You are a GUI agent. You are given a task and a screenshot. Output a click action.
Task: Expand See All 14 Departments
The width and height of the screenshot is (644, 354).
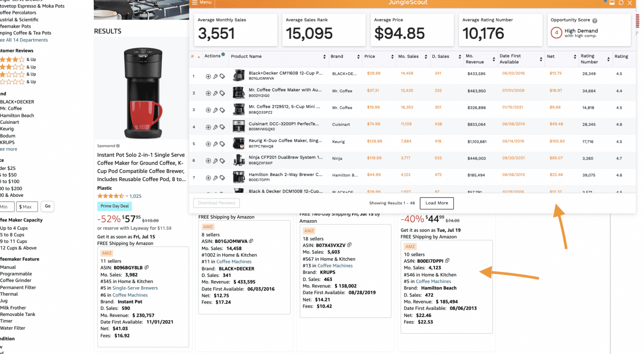coord(23,39)
